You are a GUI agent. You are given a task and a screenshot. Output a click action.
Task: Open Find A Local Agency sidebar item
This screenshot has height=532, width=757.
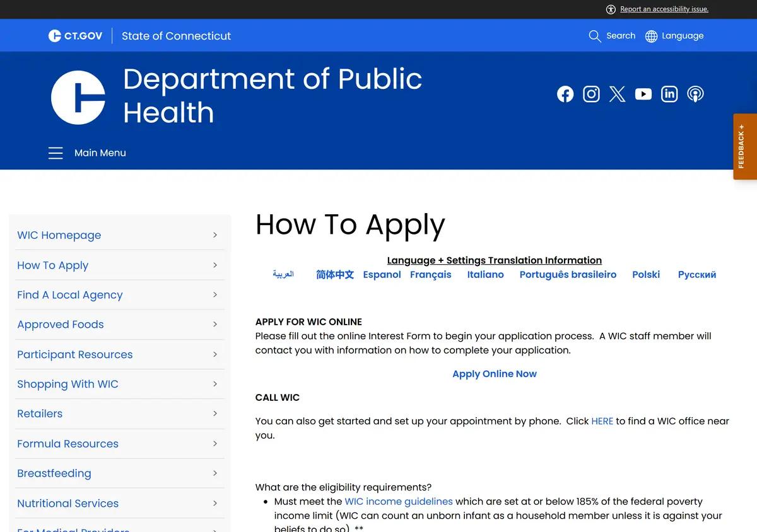click(69, 295)
